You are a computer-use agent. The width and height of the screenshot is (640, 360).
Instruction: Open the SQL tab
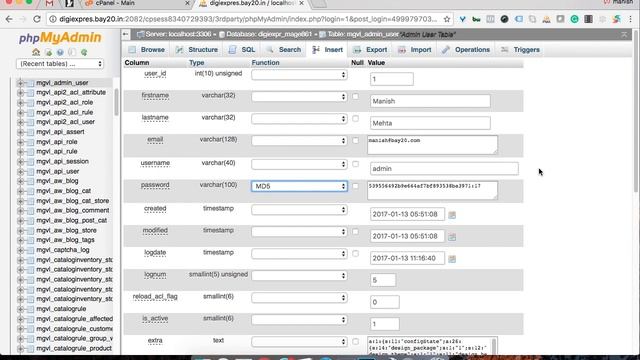[242, 50]
